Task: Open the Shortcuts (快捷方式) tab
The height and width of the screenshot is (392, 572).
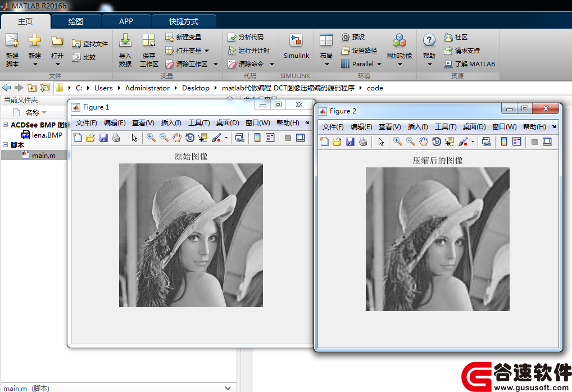Action: click(x=184, y=21)
